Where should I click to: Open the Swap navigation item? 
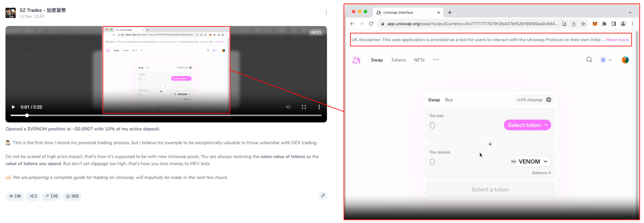(x=377, y=60)
